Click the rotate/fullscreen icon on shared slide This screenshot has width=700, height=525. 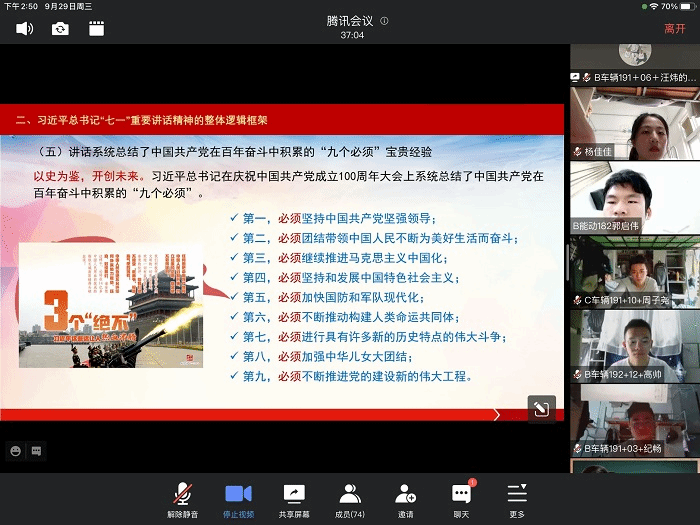(541, 409)
